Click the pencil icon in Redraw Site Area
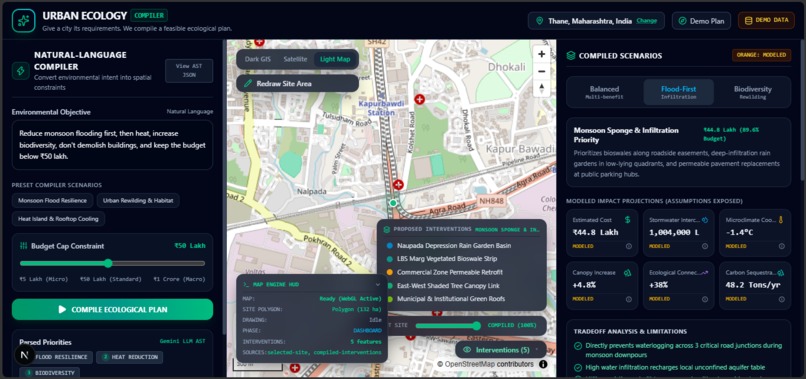Viewport: 806px width, 379px height. click(247, 83)
